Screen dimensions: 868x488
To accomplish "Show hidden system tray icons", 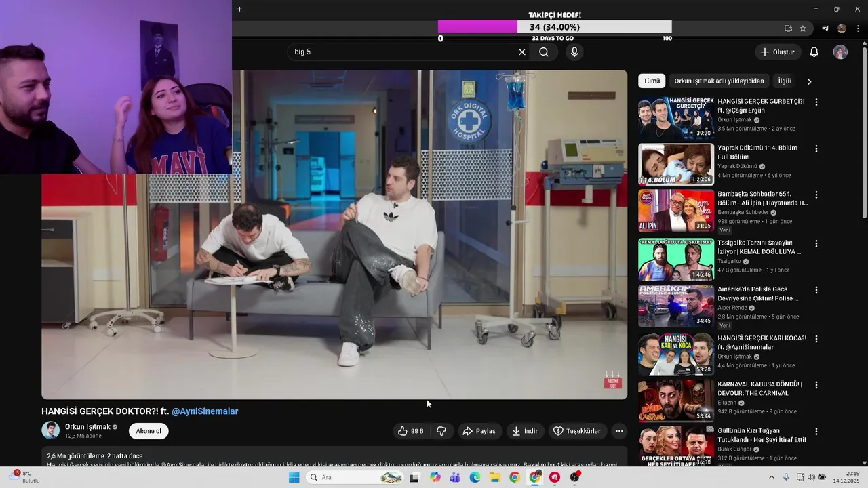I will [772, 477].
